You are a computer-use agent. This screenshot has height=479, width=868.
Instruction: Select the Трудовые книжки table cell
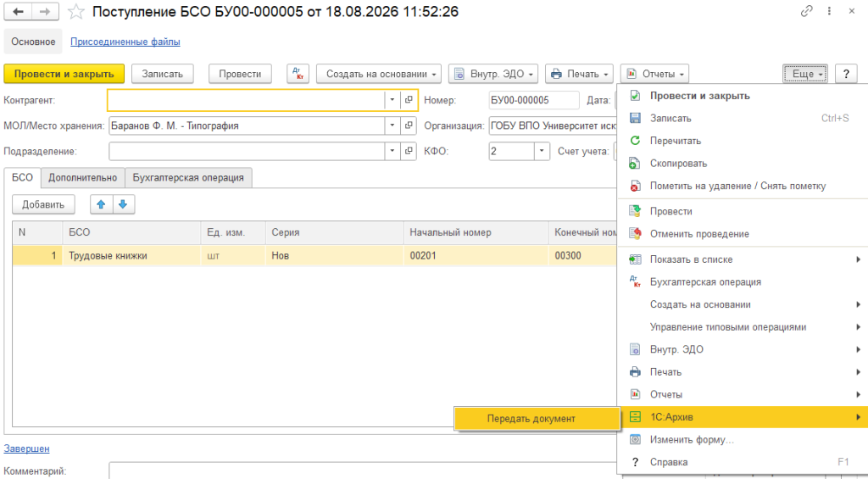coord(131,256)
